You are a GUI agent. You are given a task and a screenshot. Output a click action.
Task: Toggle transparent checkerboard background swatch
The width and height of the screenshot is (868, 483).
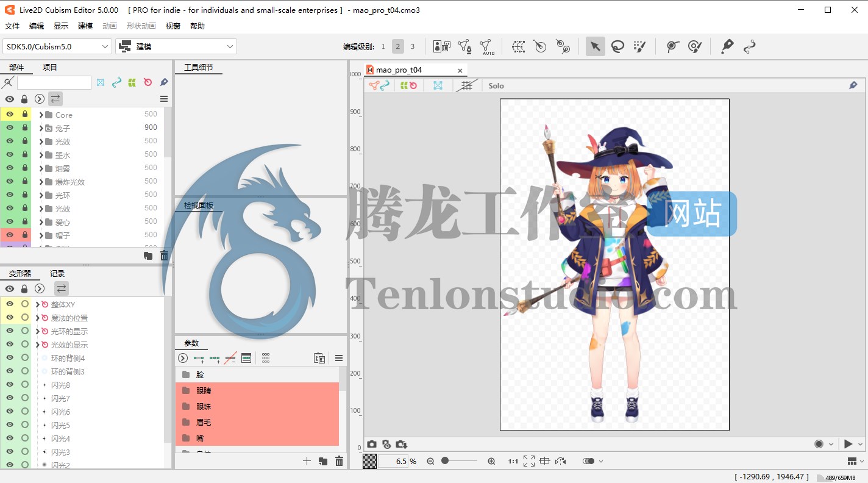(369, 461)
